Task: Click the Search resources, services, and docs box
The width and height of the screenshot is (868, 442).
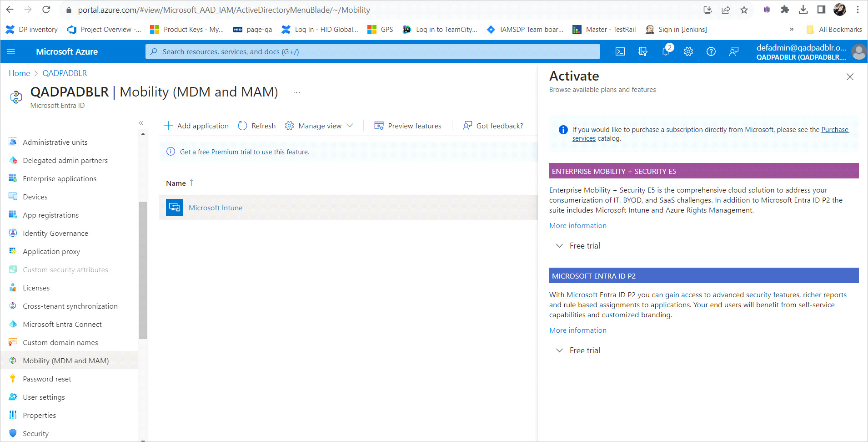Action: [373, 51]
